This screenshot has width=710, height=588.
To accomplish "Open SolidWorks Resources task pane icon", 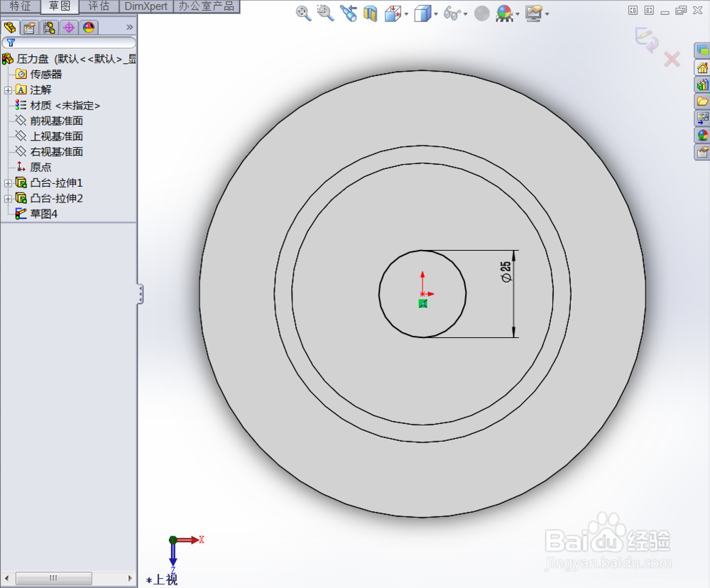I will [x=702, y=67].
